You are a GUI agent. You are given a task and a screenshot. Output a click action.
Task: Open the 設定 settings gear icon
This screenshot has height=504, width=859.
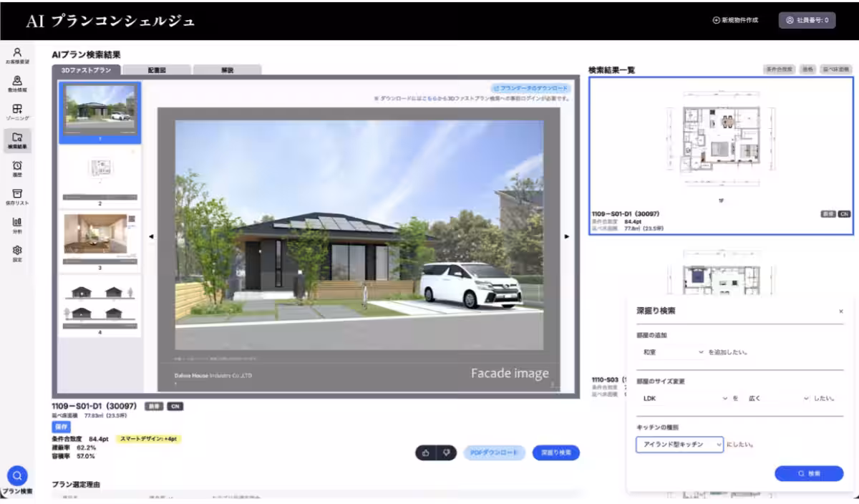(17, 251)
